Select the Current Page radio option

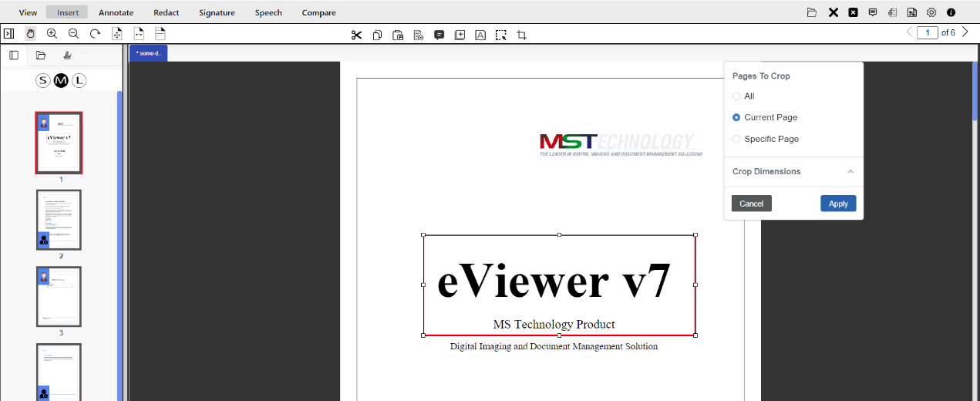(736, 117)
